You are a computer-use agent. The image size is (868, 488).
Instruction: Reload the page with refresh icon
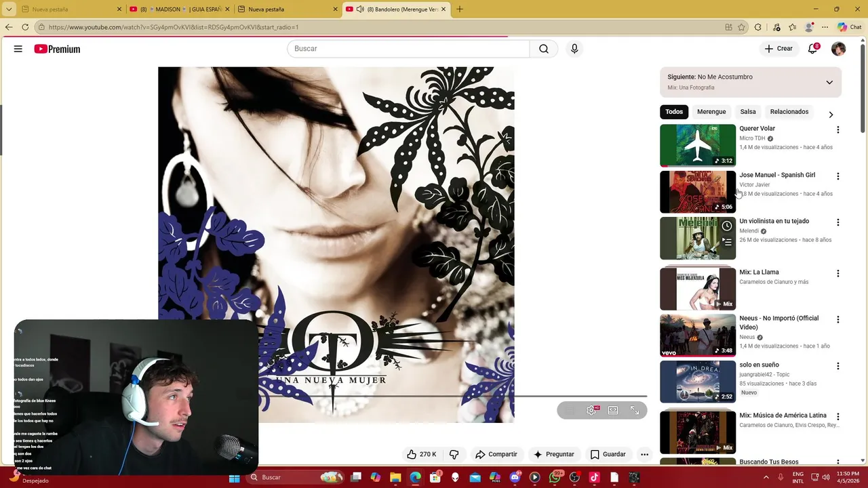(x=25, y=27)
